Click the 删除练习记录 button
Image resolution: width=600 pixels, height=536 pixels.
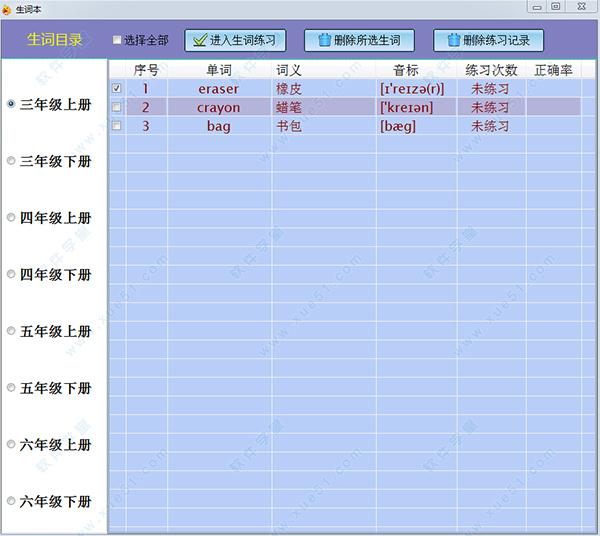tap(488, 40)
